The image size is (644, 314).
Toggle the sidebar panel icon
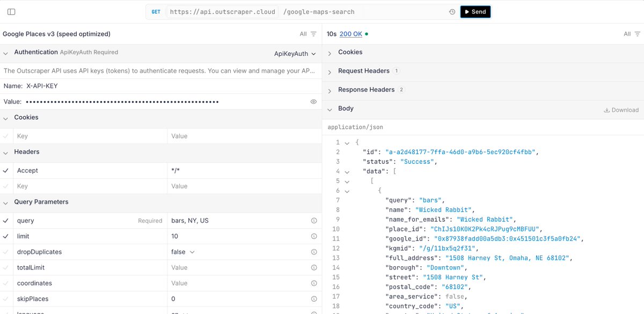(x=11, y=12)
